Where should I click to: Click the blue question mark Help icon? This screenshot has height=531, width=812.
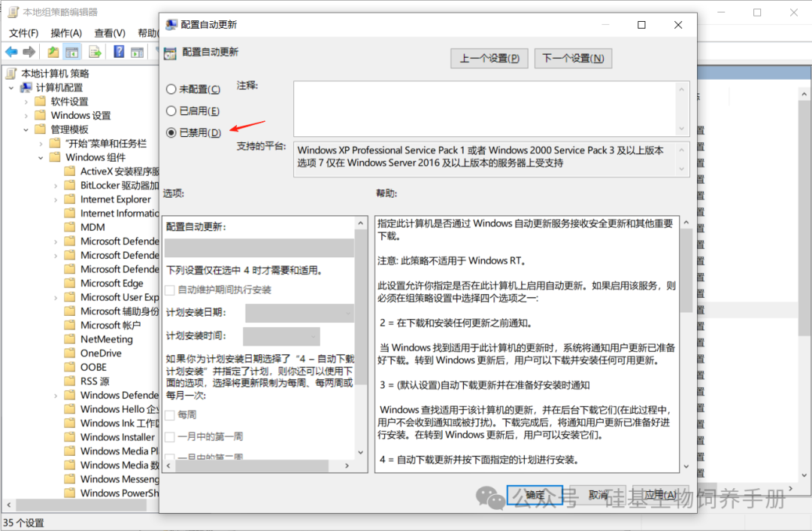[x=119, y=52]
